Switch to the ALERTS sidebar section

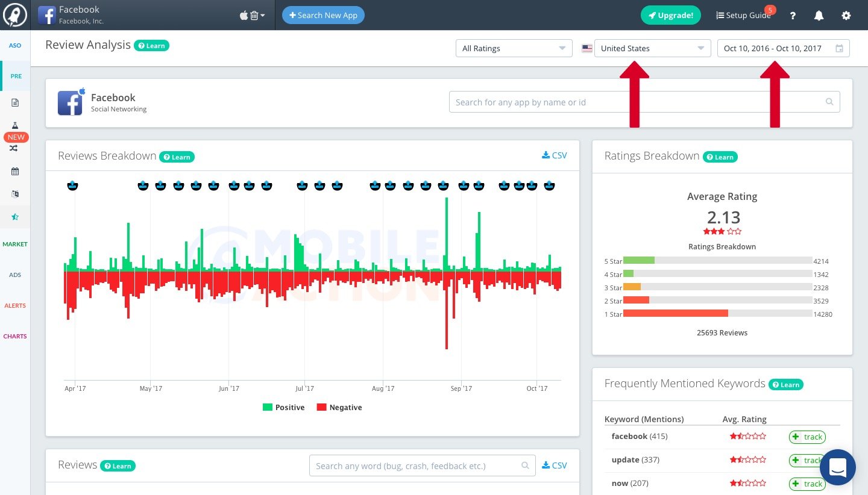[15, 306]
